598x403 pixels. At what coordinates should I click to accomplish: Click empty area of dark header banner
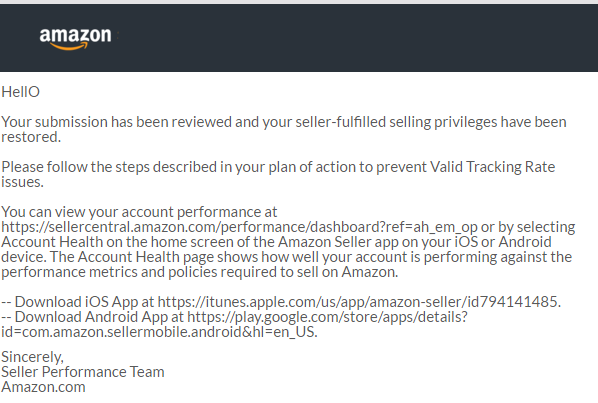343,38
